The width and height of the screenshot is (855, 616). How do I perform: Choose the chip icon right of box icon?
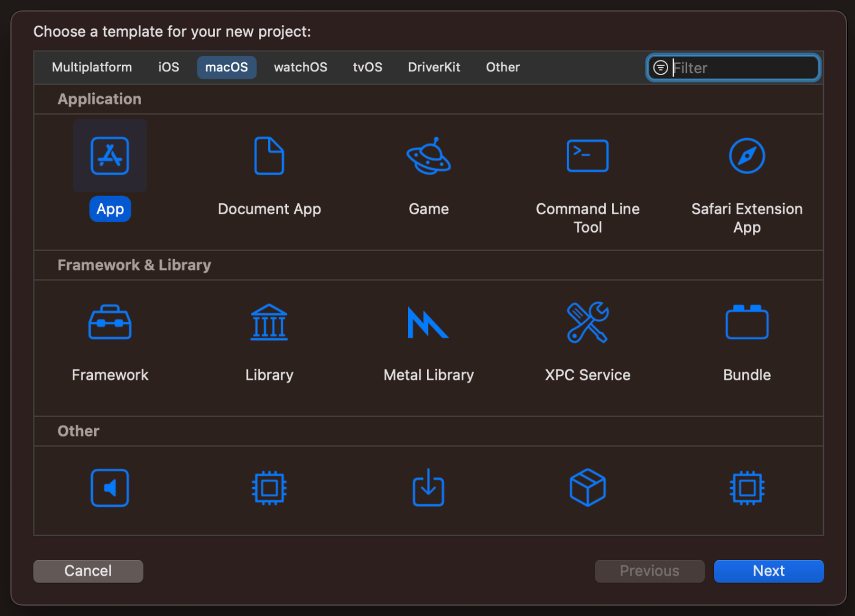click(x=747, y=488)
